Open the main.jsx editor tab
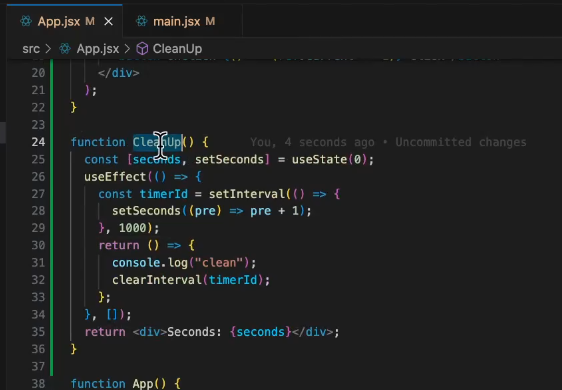562x390 pixels. (x=182, y=22)
